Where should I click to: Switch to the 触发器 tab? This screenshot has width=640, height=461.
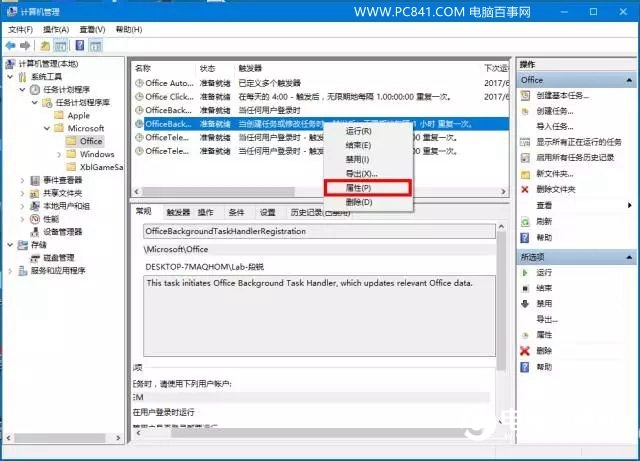pos(178,212)
